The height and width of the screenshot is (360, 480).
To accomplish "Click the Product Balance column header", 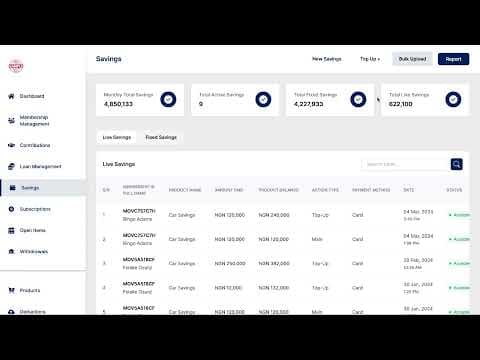I will coord(279,190).
